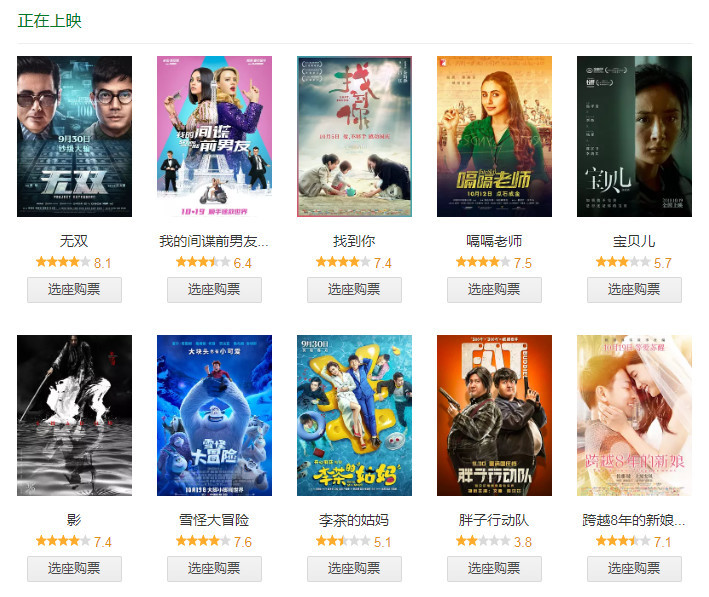Click 选座购票 under 跨越8年的新娘
The width and height of the screenshot is (709, 597).
(x=634, y=569)
